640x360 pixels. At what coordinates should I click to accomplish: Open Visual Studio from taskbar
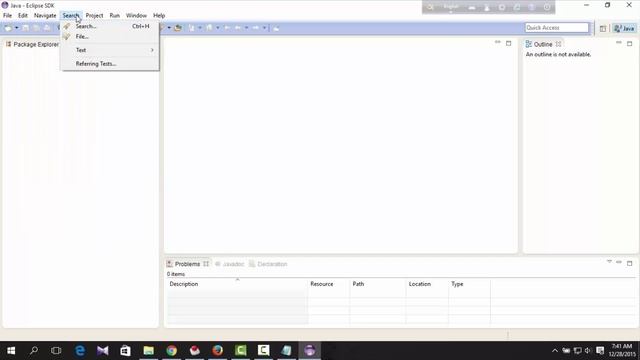pyautogui.click(x=102, y=351)
